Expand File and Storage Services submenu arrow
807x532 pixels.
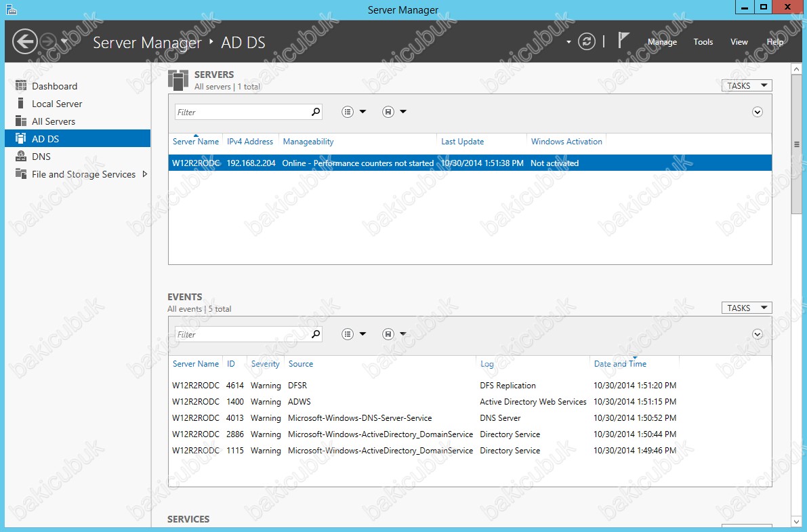(144, 174)
